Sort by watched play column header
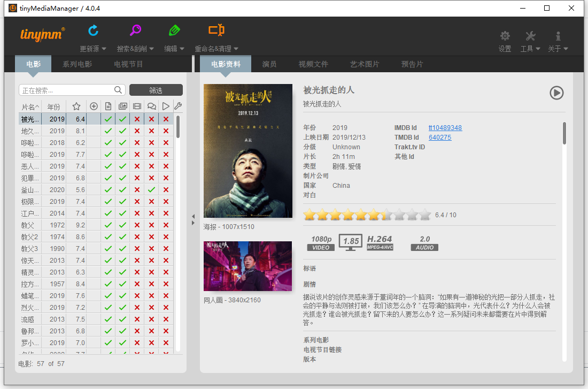Image resolution: width=588 pixels, height=389 pixels. click(166, 106)
